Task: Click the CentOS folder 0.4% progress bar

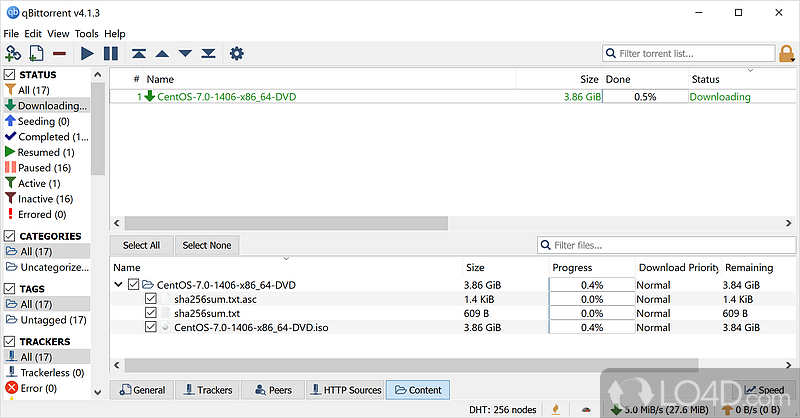Action: [x=592, y=285]
